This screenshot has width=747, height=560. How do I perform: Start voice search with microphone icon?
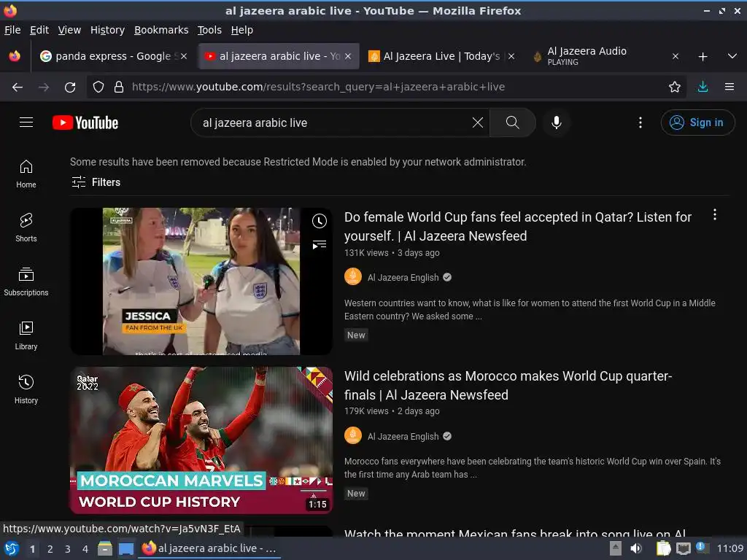pos(556,122)
